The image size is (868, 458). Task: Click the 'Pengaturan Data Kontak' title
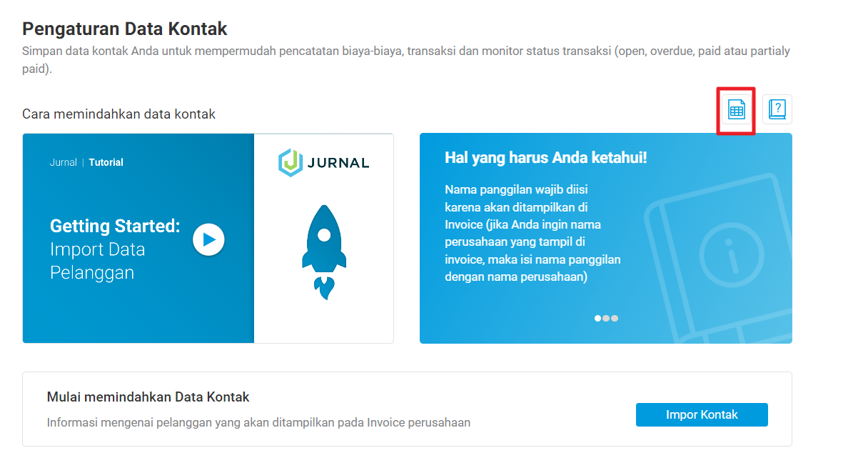tap(125, 29)
